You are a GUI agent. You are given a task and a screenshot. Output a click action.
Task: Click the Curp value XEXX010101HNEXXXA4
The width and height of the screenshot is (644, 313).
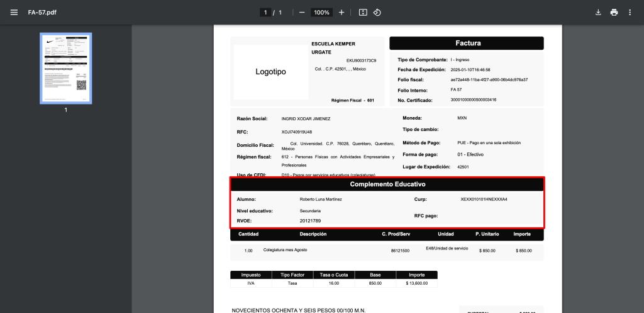pos(484,199)
